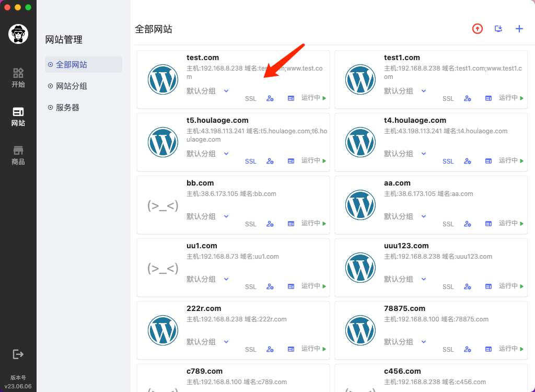Open panel icon for test1.com
535x392 pixels.
pyautogui.click(x=489, y=98)
